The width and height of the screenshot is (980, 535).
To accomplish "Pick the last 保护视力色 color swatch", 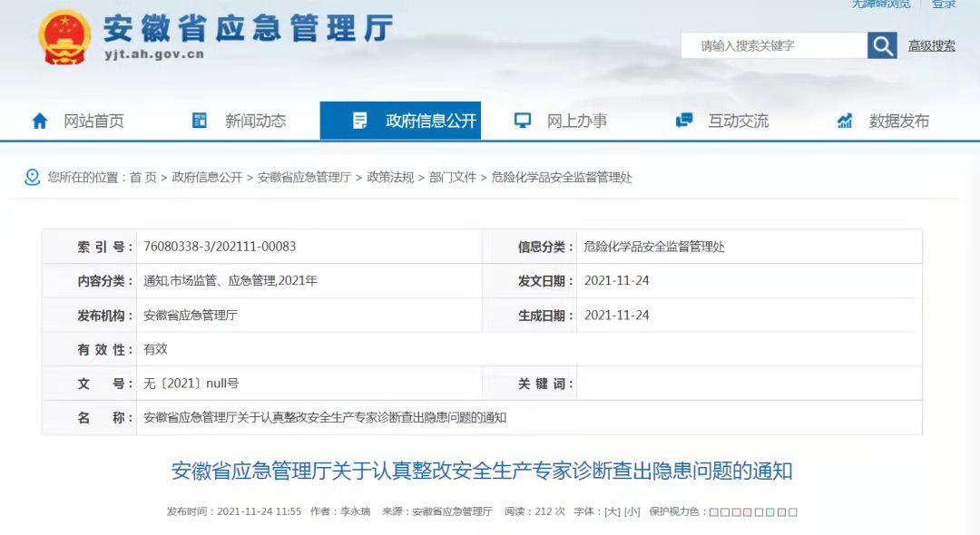I will pyautogui.click(x=793, y=512).
